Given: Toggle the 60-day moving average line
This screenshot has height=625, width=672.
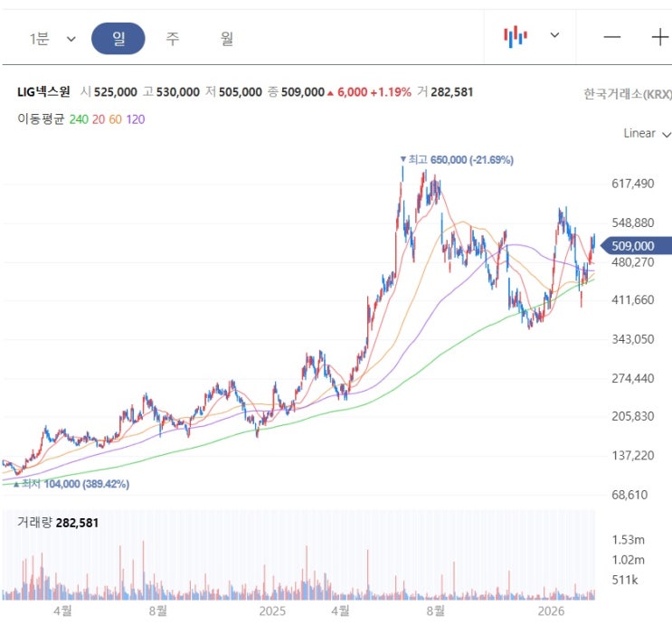Looking at the screenshot, I should pyautogui.click(x=115, y=119).
